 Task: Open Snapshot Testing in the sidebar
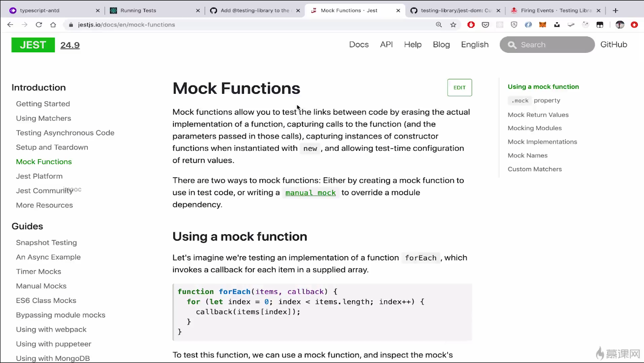46,243
